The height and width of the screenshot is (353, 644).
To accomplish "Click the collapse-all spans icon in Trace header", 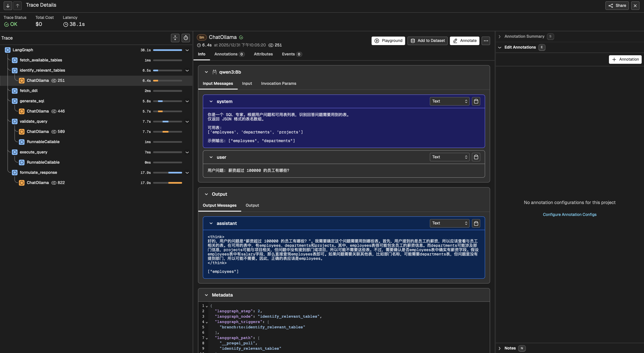I will (x=175, y=38).
